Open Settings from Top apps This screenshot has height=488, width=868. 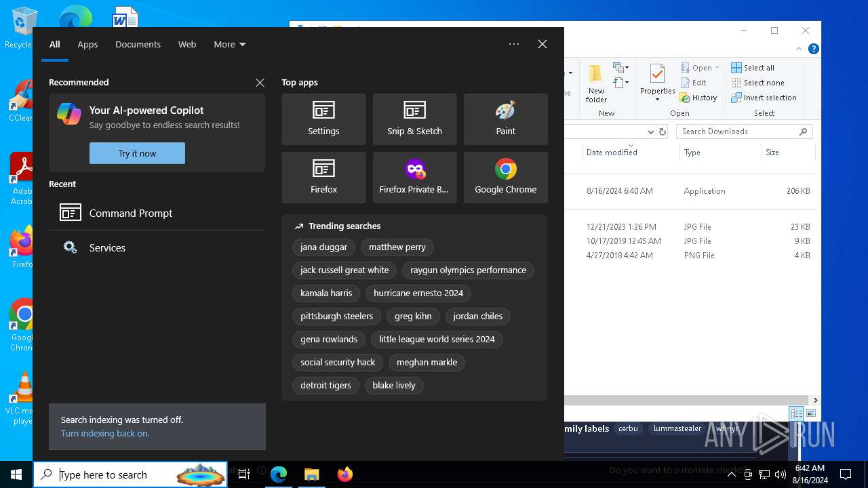[323, 119]
